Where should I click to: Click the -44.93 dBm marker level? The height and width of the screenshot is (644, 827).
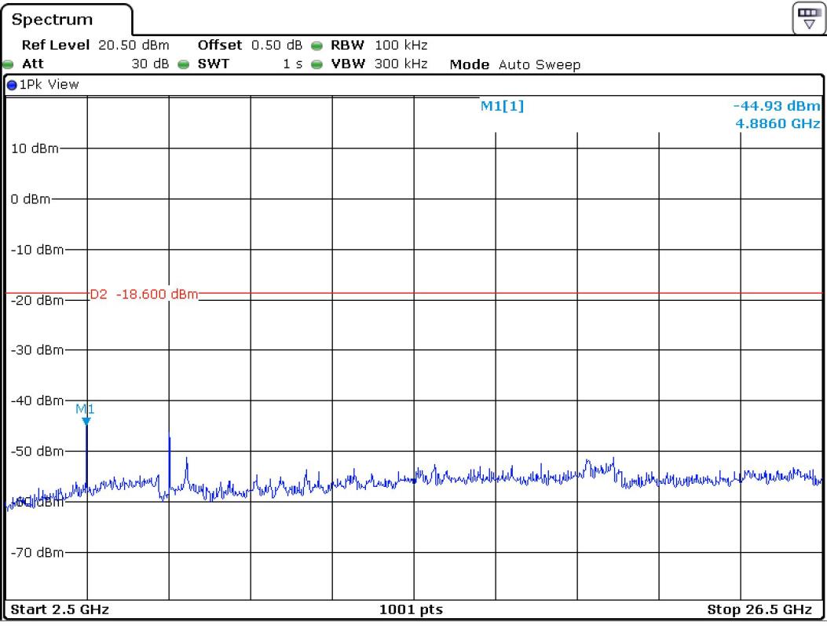click(777, 105)
